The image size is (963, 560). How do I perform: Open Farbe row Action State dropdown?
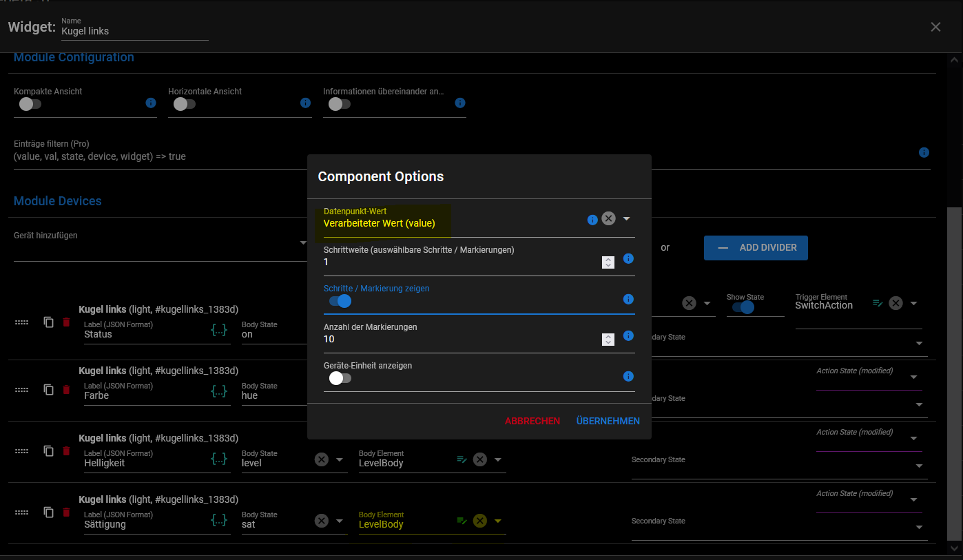click(914, 377)
